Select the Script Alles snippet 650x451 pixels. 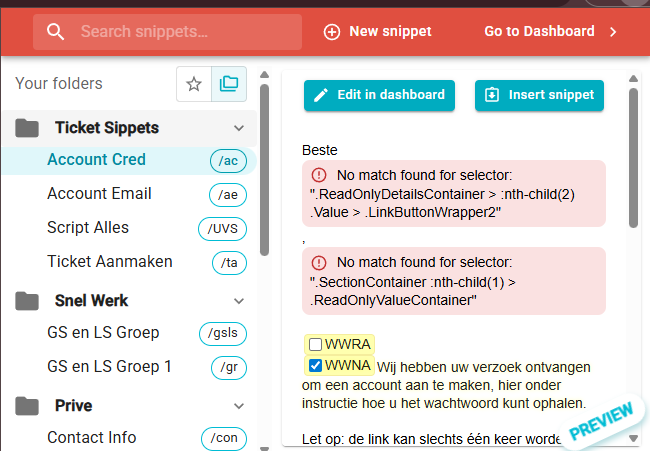[x=88, y=228]
